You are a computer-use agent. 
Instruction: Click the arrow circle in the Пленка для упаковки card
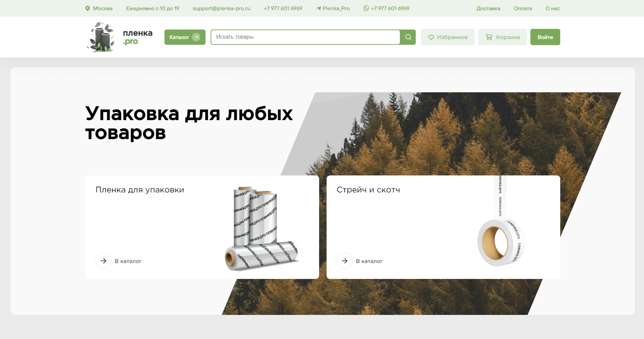click(103, 261)
